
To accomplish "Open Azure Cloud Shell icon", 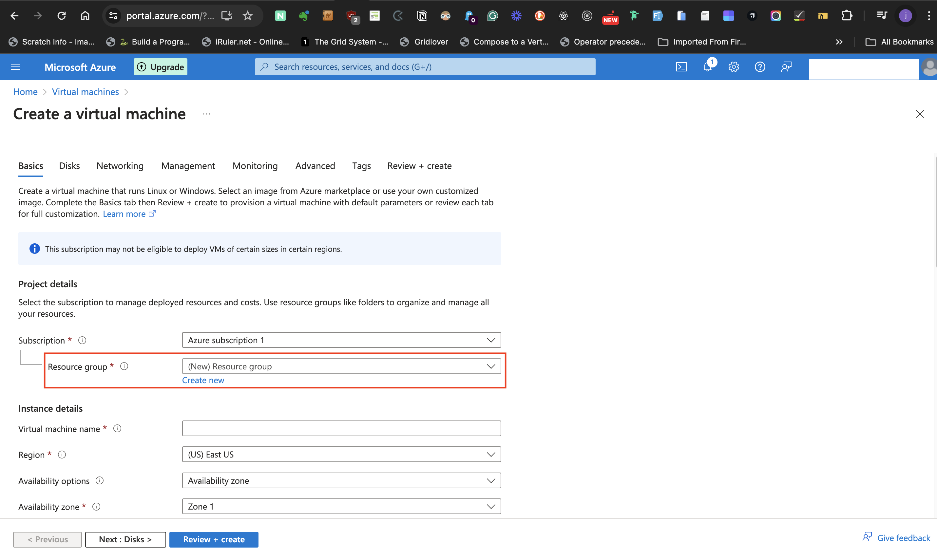I will 681,67.
